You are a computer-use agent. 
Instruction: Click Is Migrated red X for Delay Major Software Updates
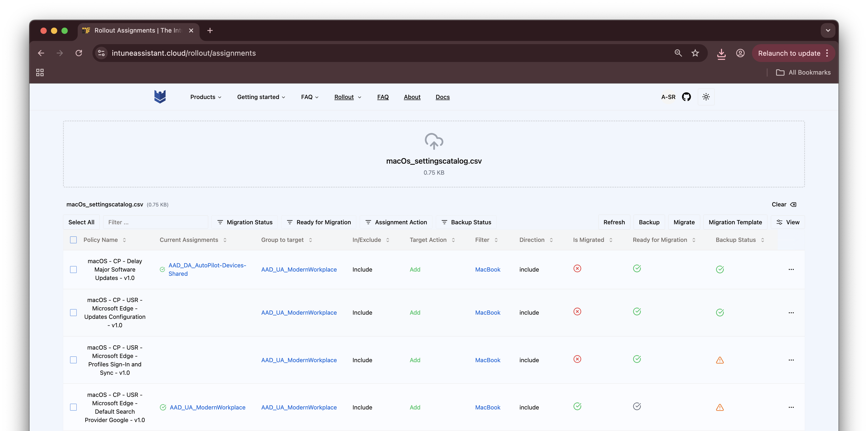pos(577,269)
